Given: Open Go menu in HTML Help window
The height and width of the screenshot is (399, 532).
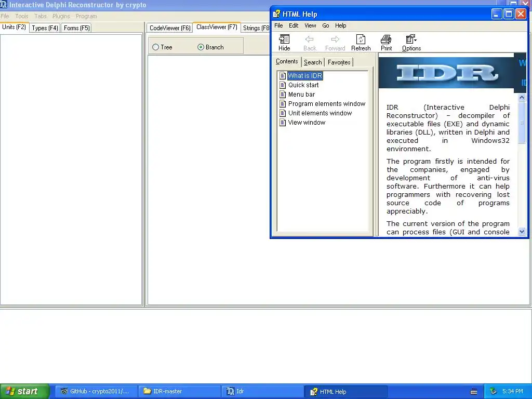Looking at the screenshot, I should [325, 25].
